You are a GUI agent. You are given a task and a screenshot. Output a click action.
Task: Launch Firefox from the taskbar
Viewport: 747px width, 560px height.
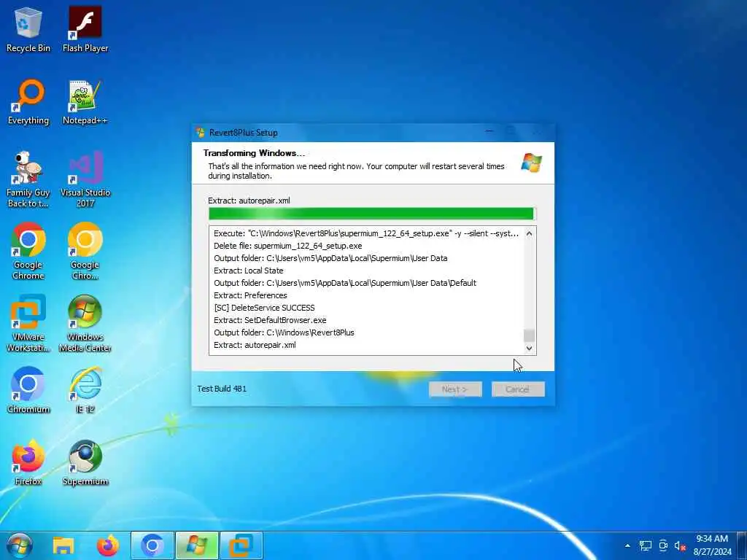108,545
